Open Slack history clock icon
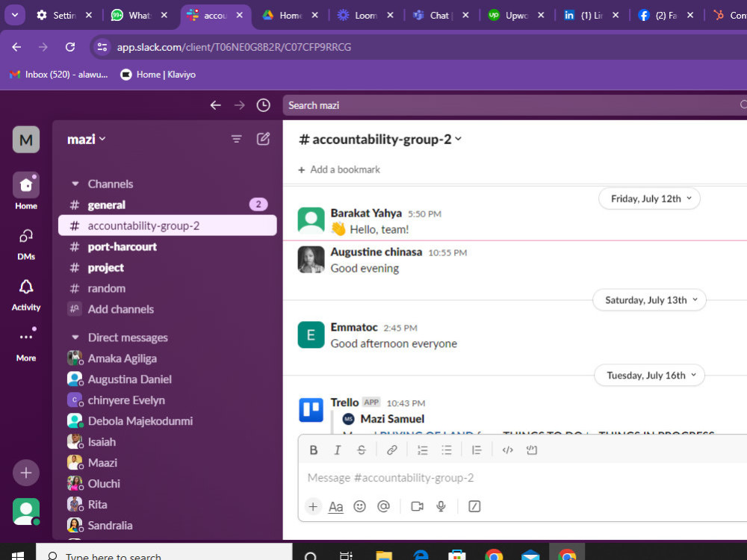 [264, 105]
